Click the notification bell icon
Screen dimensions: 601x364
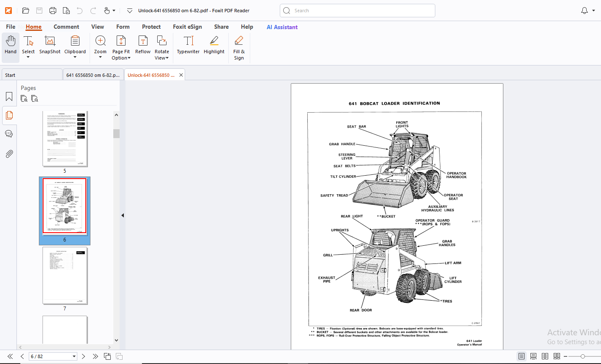(585, 11)
